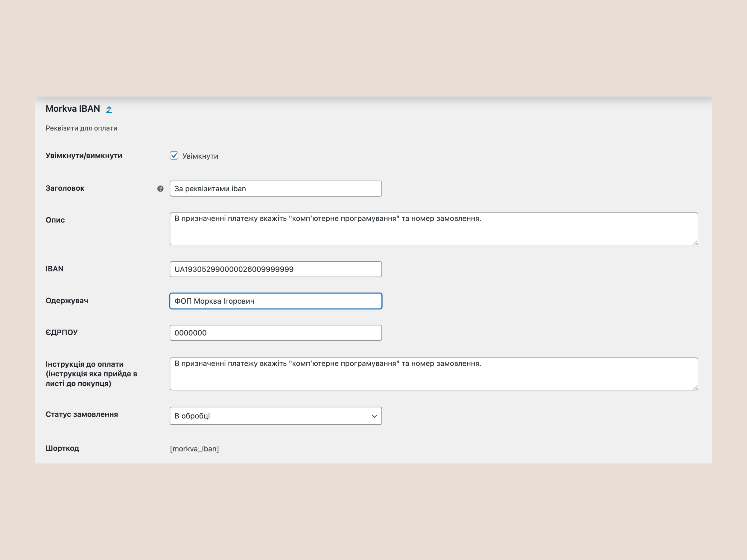
Task: Click the Morkva IBAN heading
Action: 73,109
